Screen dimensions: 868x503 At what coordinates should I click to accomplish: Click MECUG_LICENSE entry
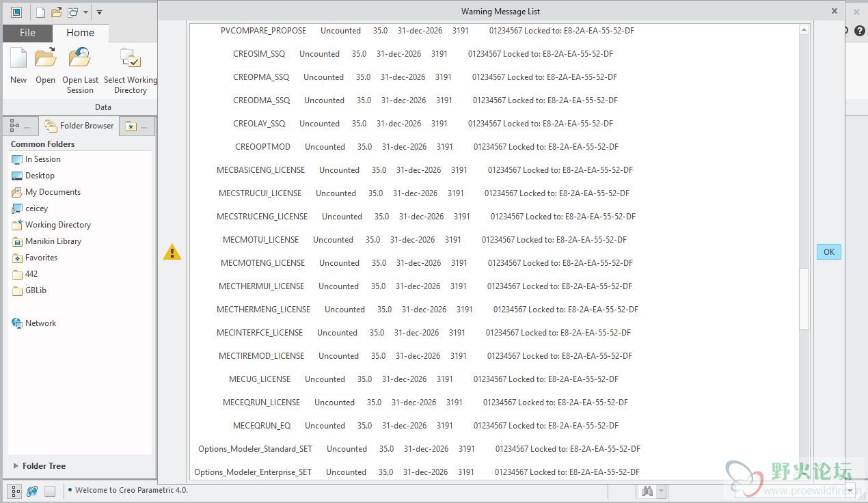(x=424, y=379)
